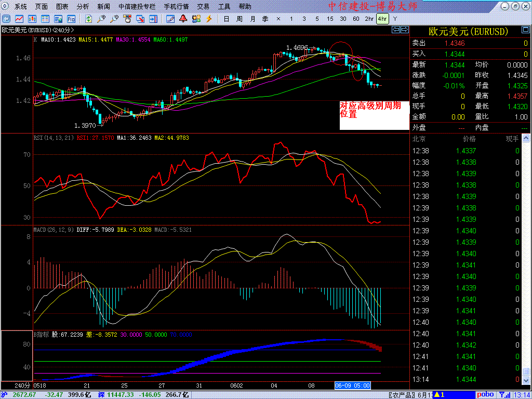Select the 3 minute period
This screenshot has width=532, height=399.
click(304, 19)
